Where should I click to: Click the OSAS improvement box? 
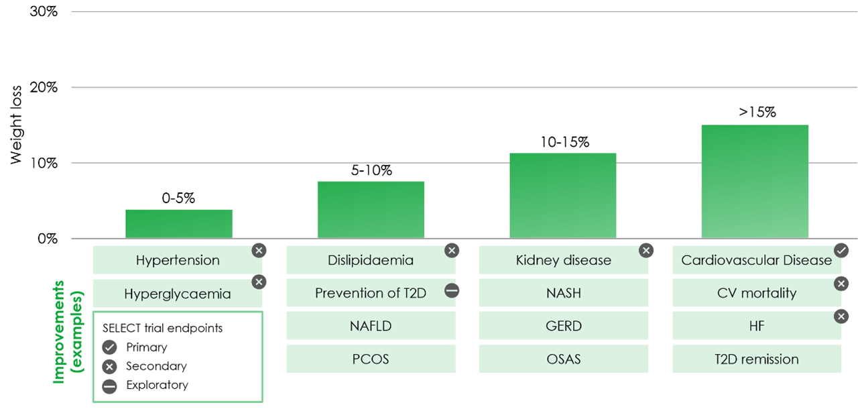563,359
